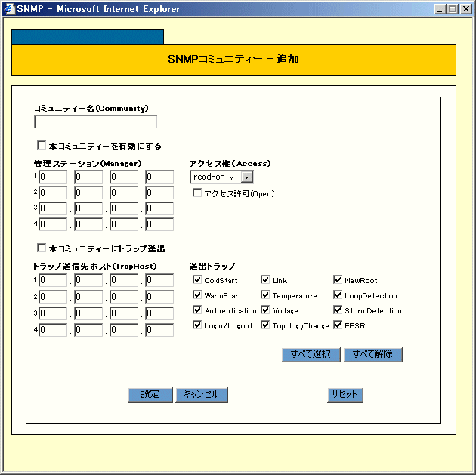Image resolution: width=476 pixels, height=475 pixels.
Task: Click TrapHost row 2 first octet field
Action: coord(53,297)
